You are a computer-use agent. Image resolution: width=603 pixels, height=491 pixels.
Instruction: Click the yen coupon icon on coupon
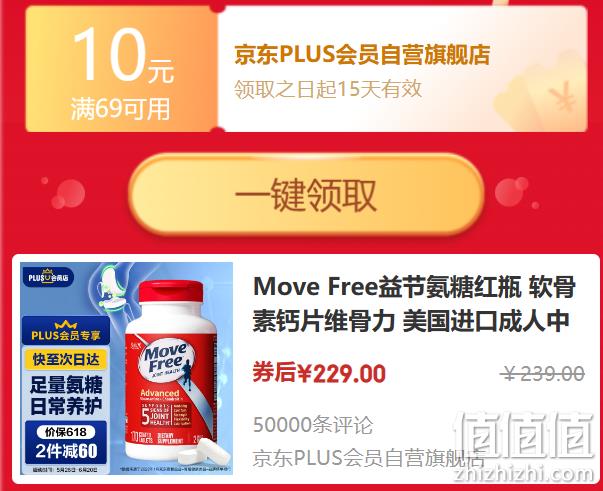pos(562,95)
